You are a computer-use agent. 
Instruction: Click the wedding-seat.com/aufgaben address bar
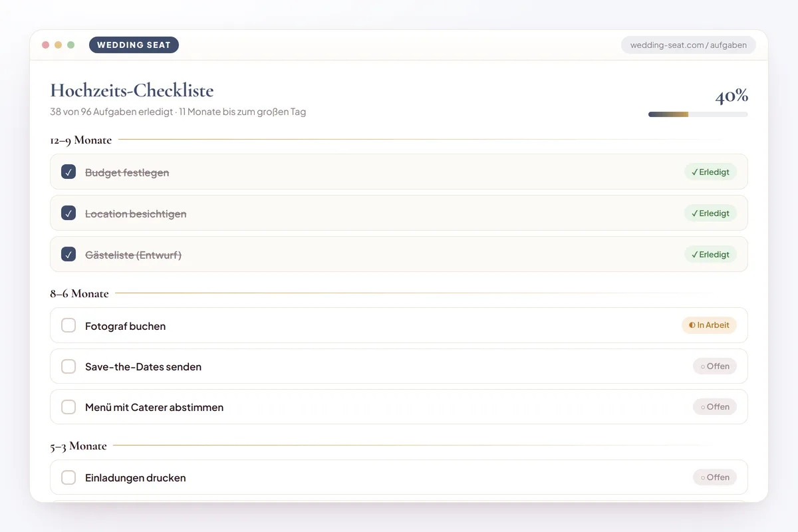coord(688,45)
